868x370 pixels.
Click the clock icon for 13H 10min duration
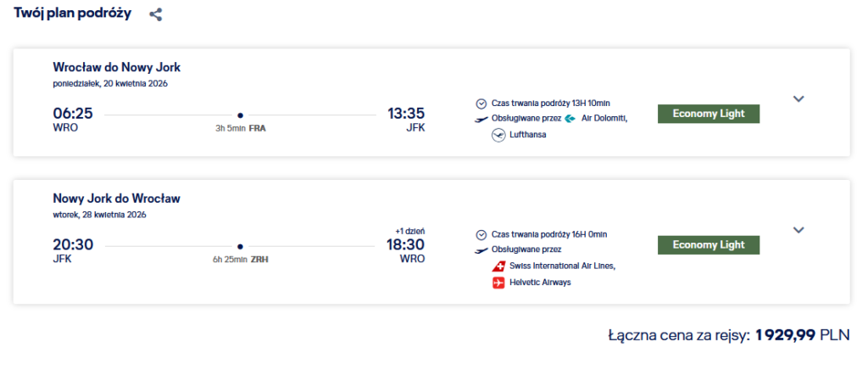pyautogui.click(x=481, y=104)
